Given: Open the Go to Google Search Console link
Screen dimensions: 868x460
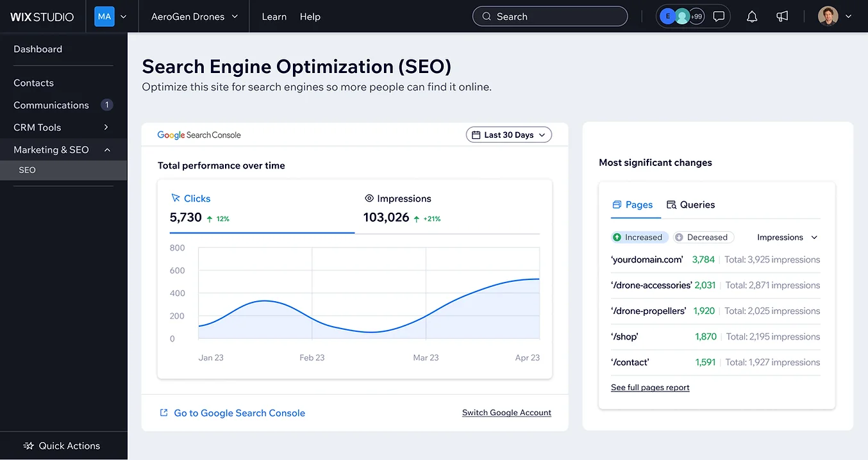Looking at the screenshot, I should pyautogui.click(x=239, y=413).
